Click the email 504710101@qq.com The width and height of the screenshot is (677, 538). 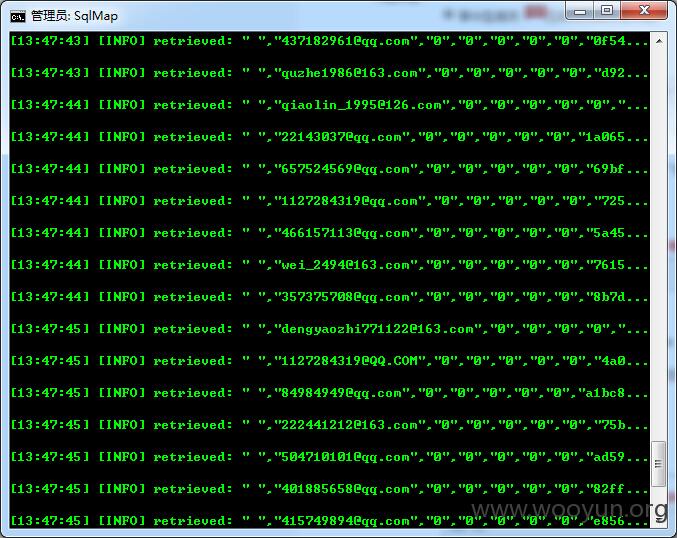click(345, 457)
